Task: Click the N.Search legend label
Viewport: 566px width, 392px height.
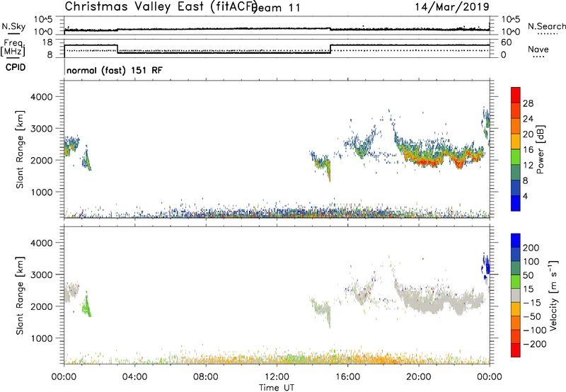Action: click(547, 26)
